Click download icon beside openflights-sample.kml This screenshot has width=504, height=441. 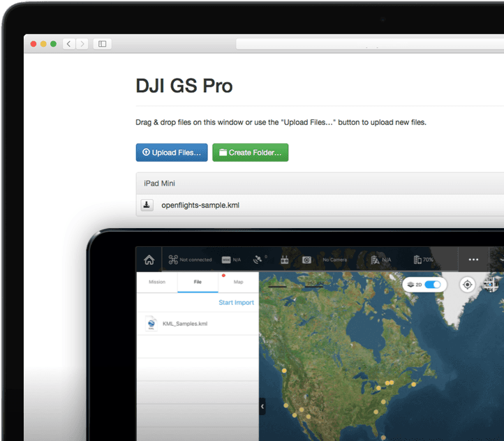(147, 205)
